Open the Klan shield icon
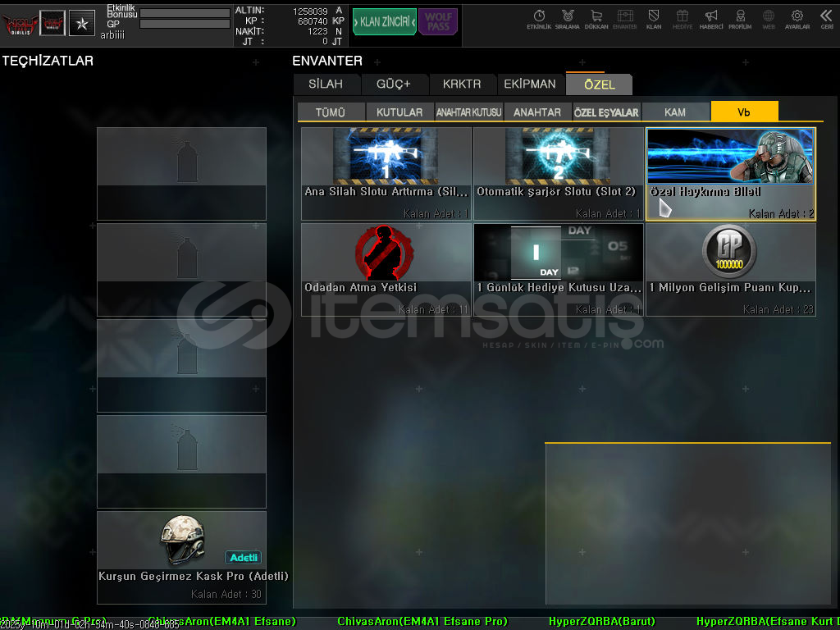This screenshot has width=840, height=630. coord(654,19)
